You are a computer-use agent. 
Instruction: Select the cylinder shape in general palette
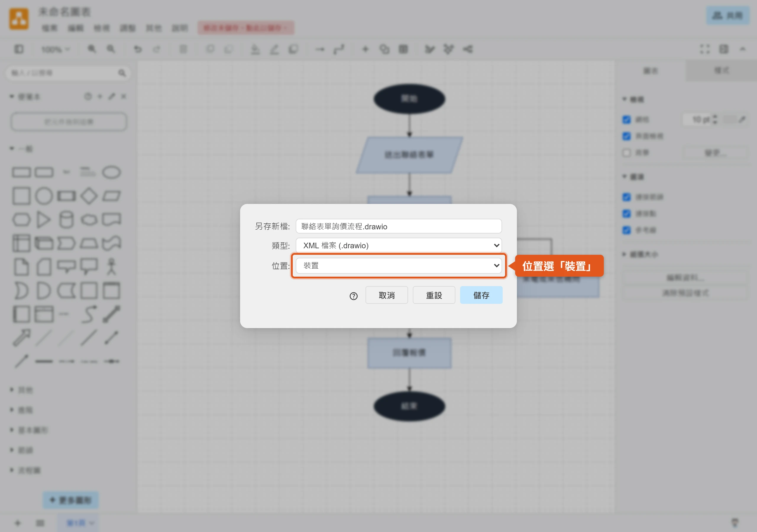[x=66, y=220]
